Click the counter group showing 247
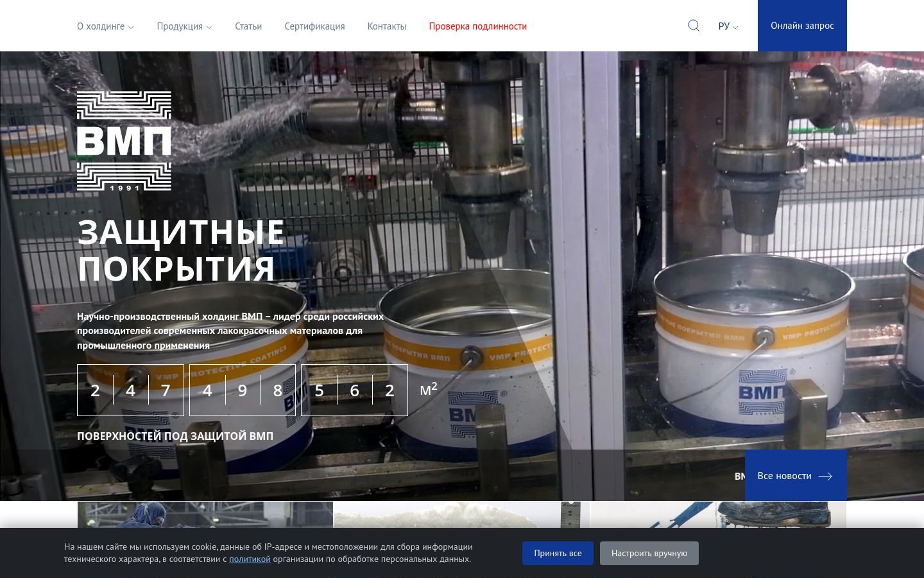The image size is (924, 578). tap(130, 390)
